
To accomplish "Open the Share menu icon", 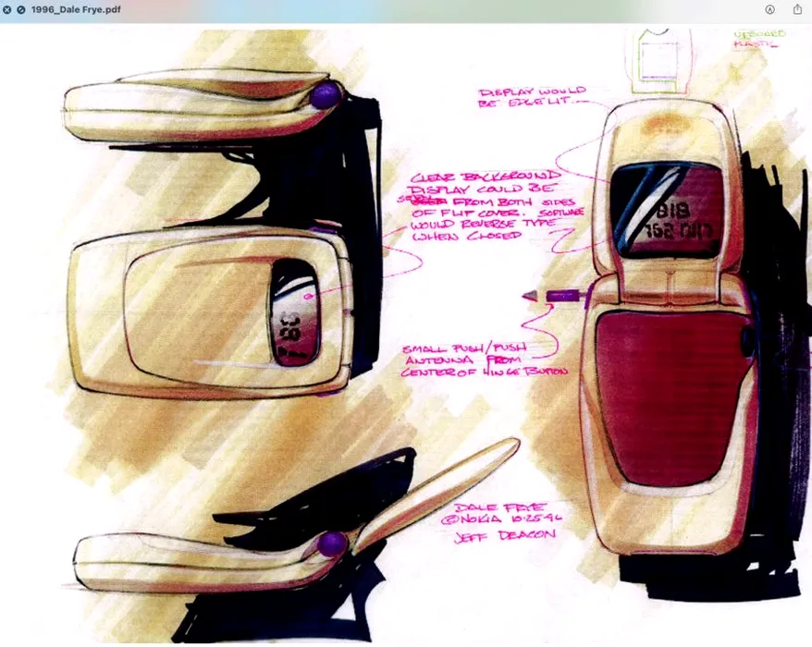I will click(797, 9).
